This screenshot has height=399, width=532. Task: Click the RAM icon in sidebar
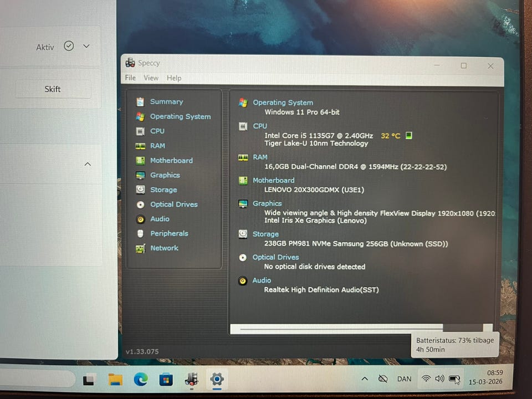coord(140,146)
